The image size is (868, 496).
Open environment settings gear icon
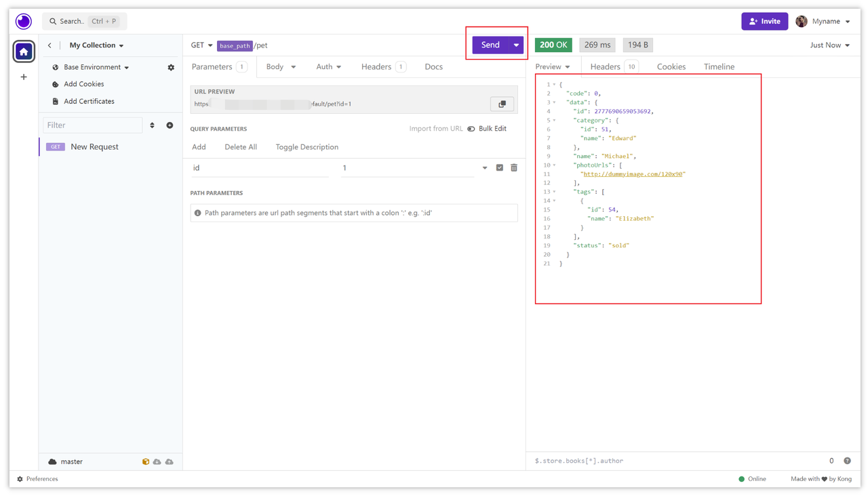(x=171, y=67)
